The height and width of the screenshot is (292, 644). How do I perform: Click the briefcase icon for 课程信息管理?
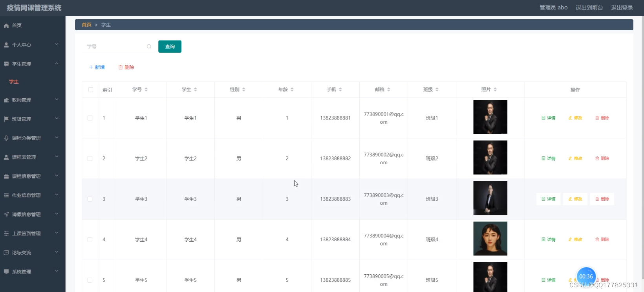pyautogui.click(x=6, y=176)
